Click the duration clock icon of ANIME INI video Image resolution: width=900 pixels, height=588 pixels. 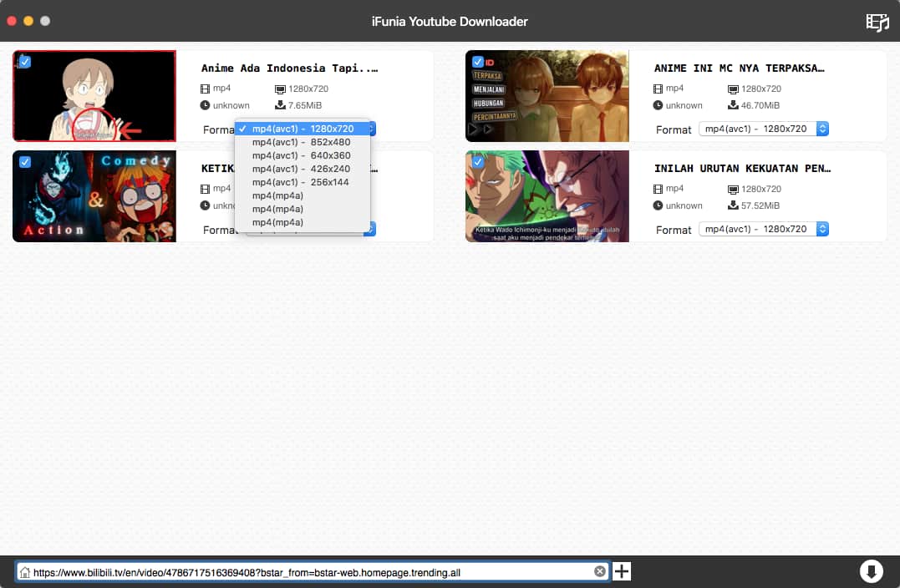658,105
